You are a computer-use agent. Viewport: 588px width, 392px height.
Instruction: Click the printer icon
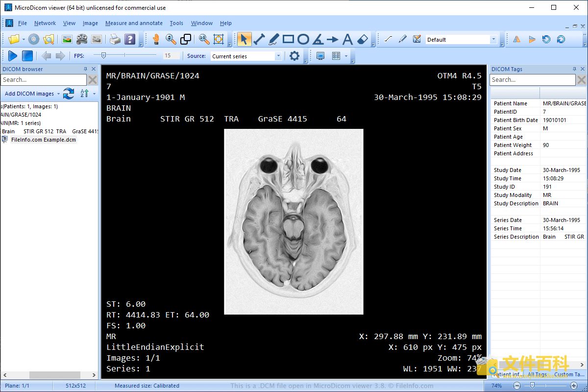click(115, 39)
